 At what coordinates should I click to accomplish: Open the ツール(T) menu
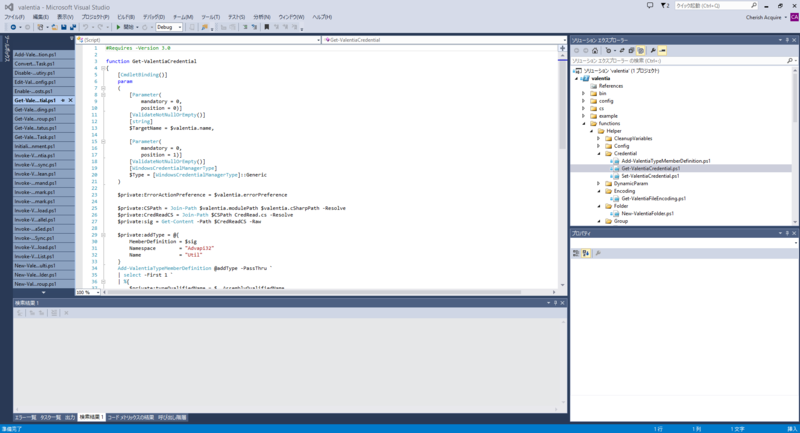(x=210, y=17)
